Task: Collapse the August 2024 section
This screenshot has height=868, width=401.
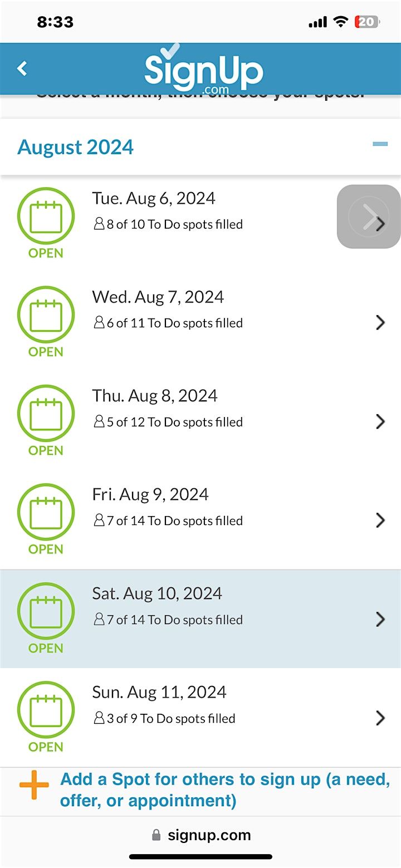Action: click(x=380, y=144)
